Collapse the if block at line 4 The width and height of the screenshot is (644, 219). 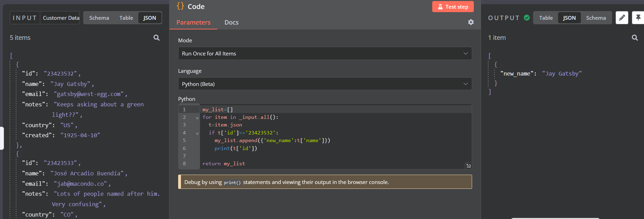(197, 133)
